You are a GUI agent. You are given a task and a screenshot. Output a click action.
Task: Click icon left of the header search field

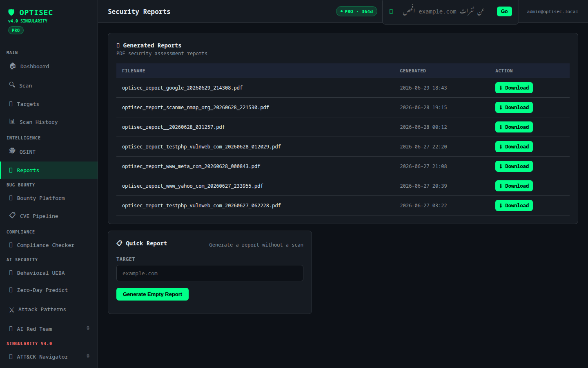coord(391,11)
